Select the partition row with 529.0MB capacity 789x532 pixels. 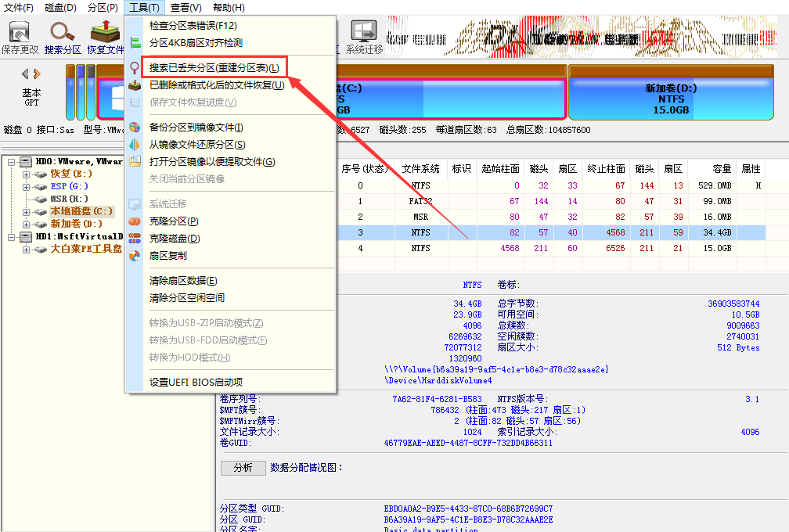551,185
